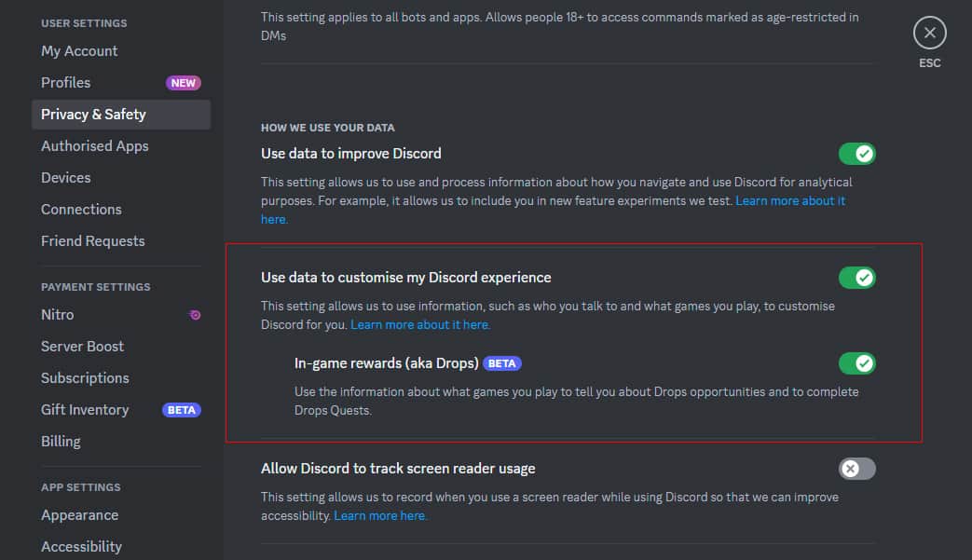Enable screen reader usage tracking toggle
Image resolution: width=972 pixels, height=560 pixels.
[856, 469]
